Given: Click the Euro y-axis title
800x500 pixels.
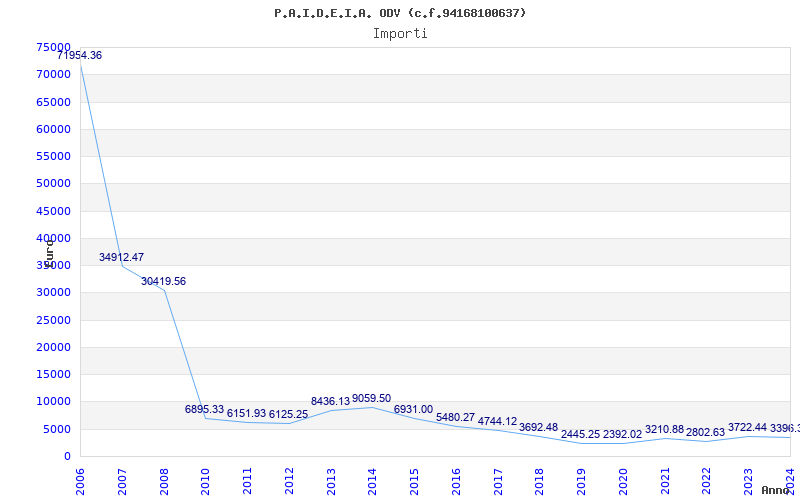Looking at the screenshot, I should click(49, 254).
